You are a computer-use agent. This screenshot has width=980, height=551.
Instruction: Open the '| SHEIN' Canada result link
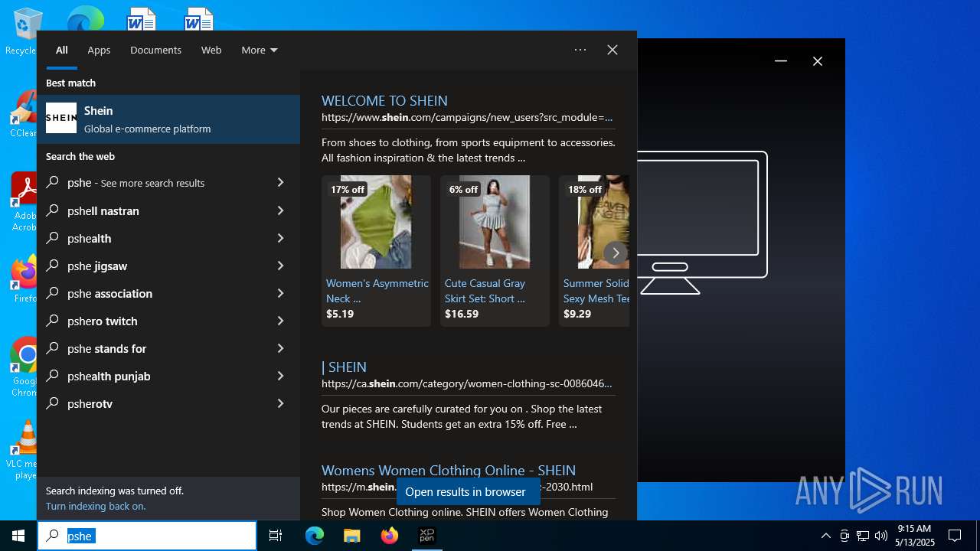pyautogui.click(x=344, y=367)
